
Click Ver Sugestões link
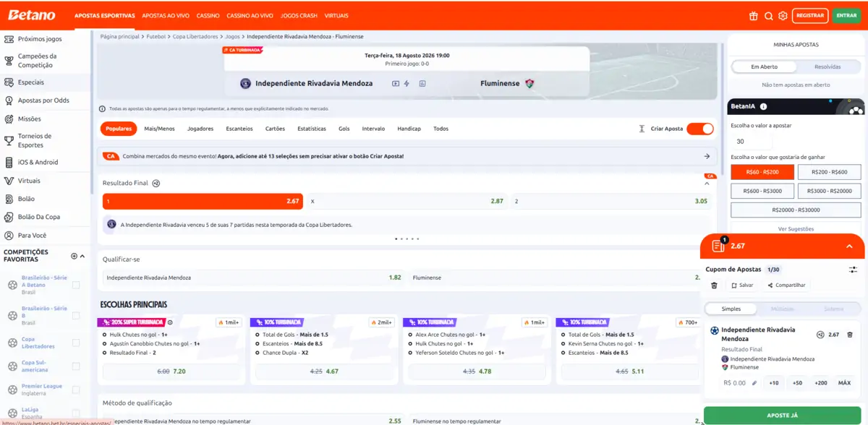796,228
